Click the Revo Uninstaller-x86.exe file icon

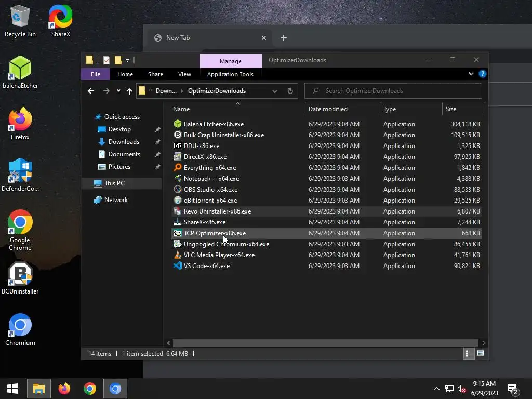(178, 211)
